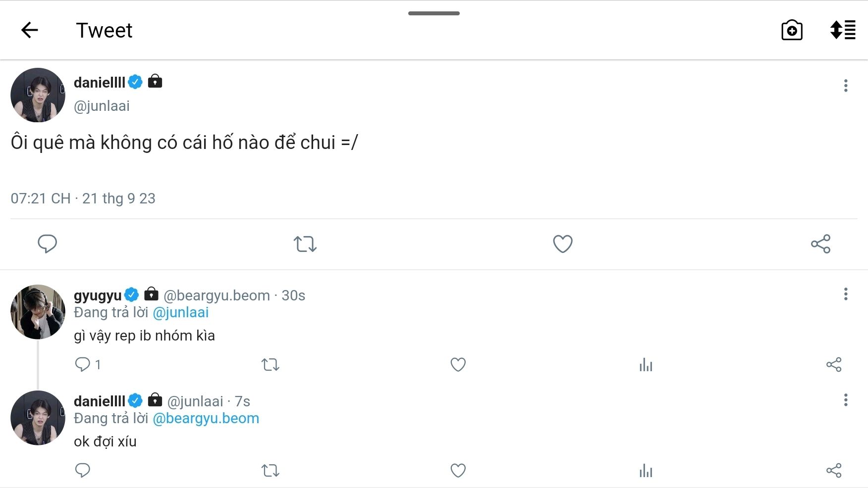Share gyugyu's reply tweet
The width and height of the screenshot is (868, 488).
(x=834, y=365)
